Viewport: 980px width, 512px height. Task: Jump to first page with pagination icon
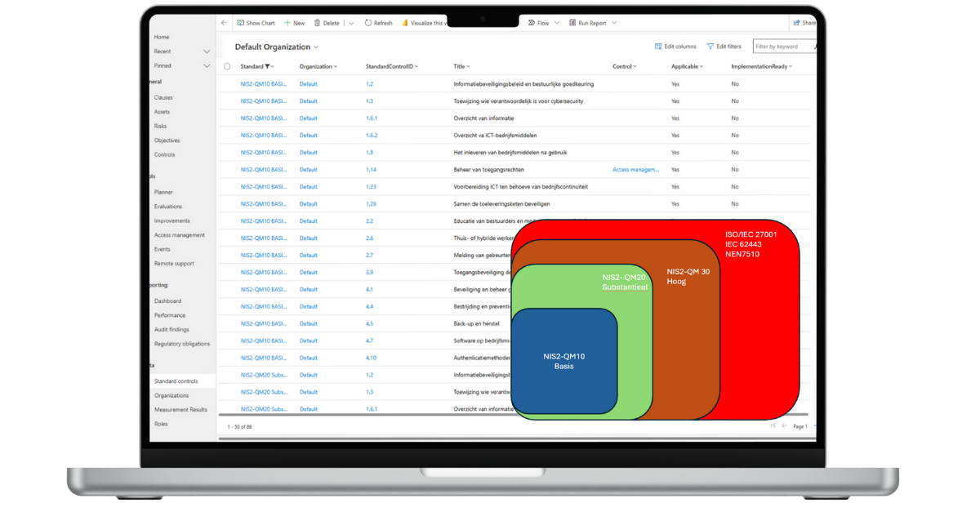point(773,426)
